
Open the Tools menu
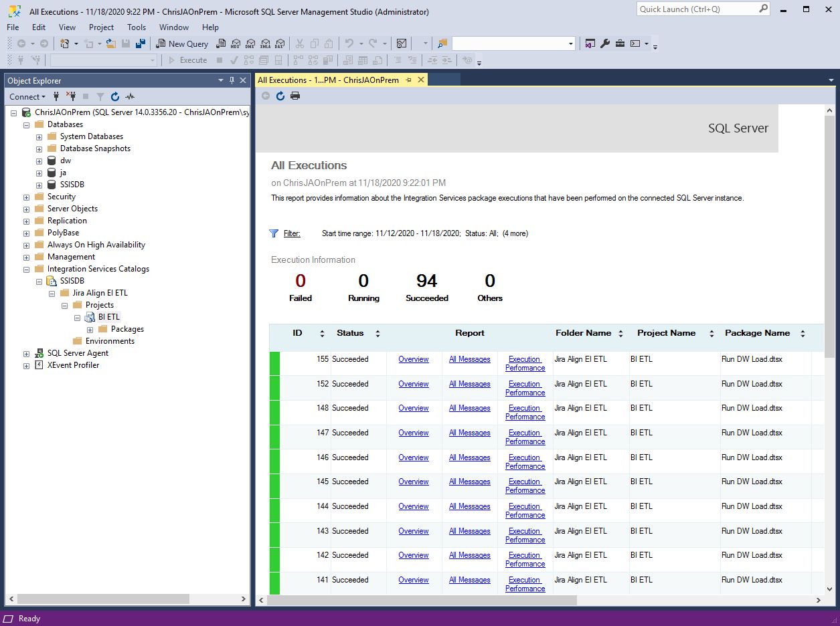click(137, 27)
